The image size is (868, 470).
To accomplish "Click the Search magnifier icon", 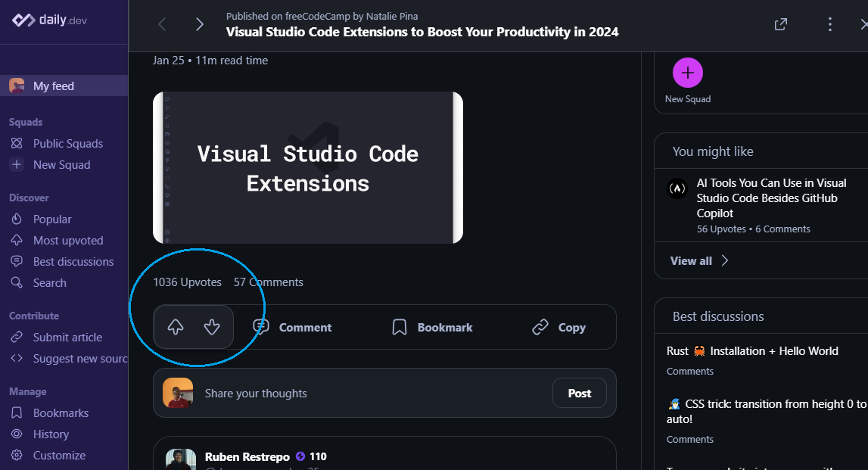I will [x=17, y=282].
